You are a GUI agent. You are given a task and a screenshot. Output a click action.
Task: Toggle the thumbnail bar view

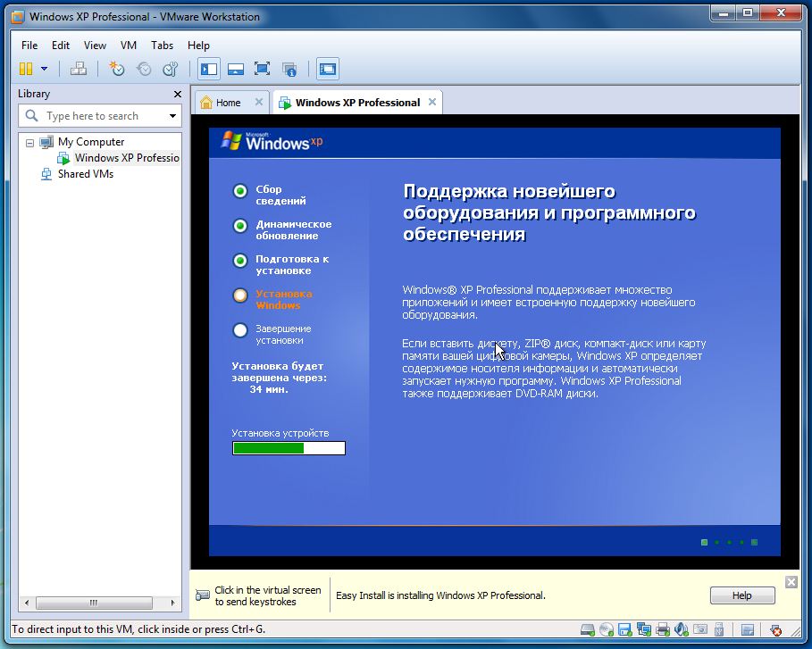pos(236,69)
